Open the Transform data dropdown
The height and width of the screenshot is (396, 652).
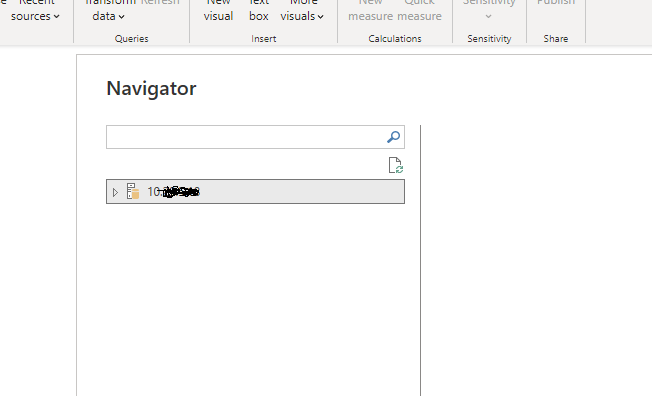tap(109, 10)
